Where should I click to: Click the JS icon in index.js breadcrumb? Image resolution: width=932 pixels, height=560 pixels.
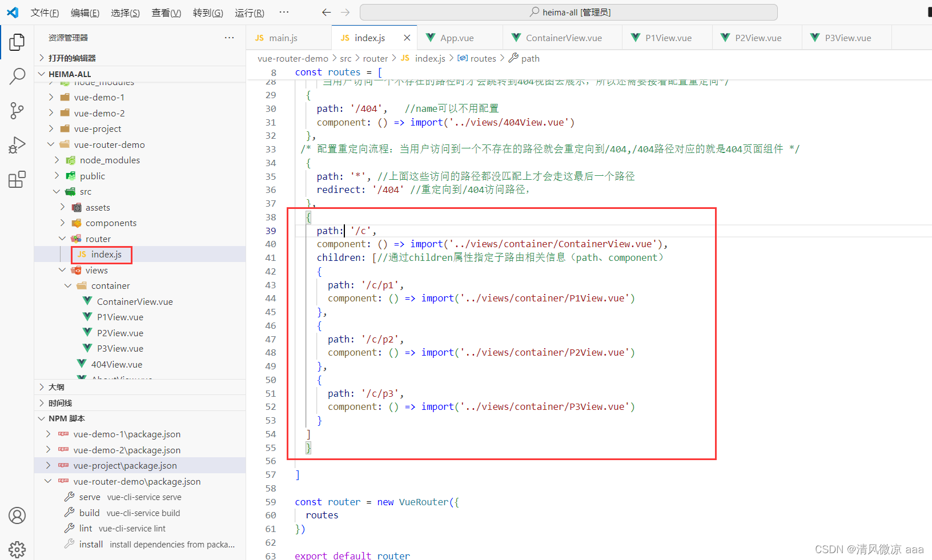pyautogui.click(x=405, y=58)
